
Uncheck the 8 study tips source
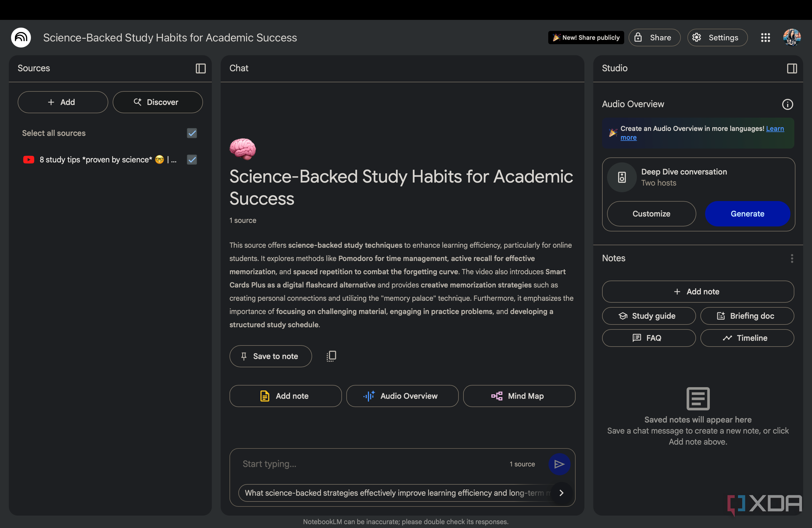(192, 160)
